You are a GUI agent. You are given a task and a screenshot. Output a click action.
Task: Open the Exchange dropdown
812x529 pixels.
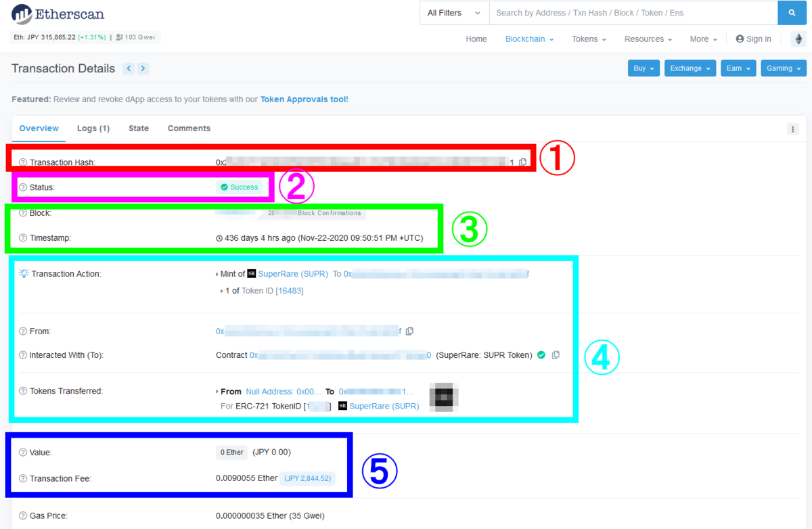690,68
